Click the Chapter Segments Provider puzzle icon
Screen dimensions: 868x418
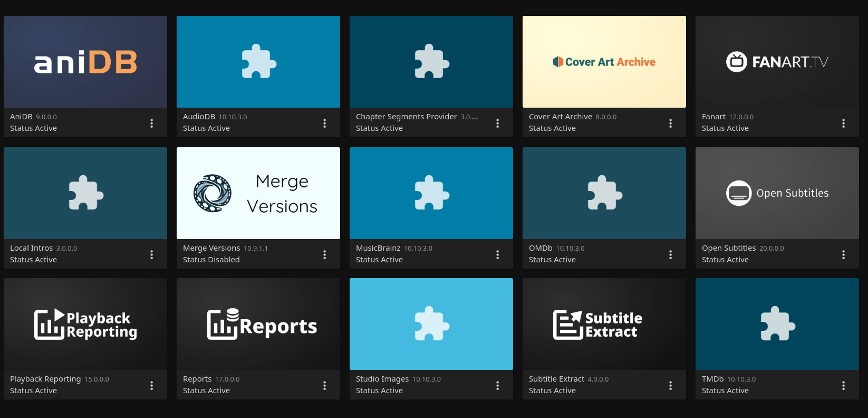(x=431, y=62)
